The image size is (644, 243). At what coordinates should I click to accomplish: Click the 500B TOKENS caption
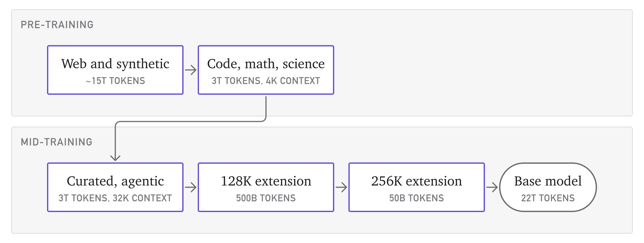266,198
